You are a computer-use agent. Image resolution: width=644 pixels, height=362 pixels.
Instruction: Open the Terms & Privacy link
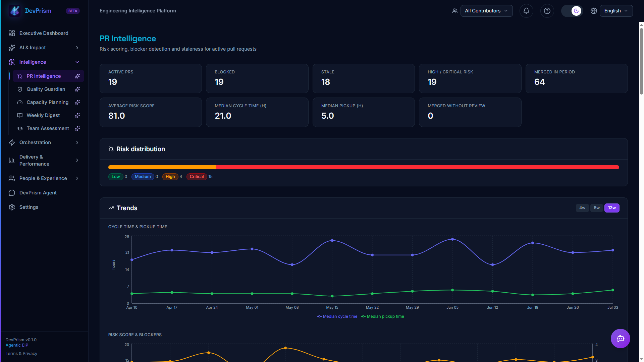pos(21,354)
